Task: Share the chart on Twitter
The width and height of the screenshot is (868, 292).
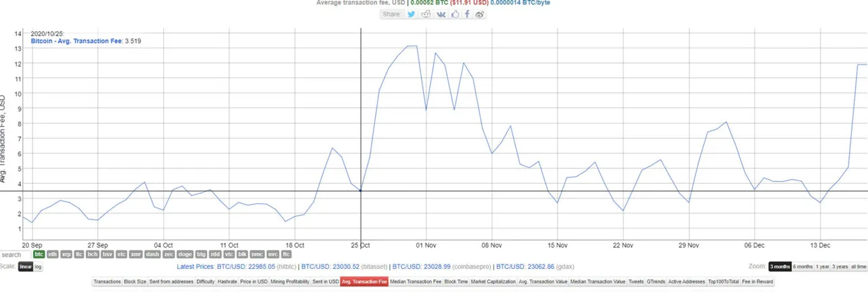Action: pyautogui.click(x=412, y=14)
